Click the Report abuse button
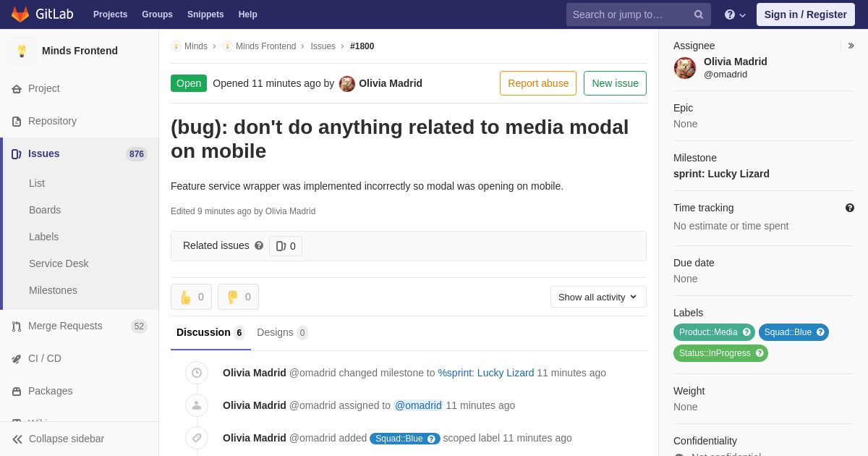Screen dimensions: 868x456 tap(538, 83)
